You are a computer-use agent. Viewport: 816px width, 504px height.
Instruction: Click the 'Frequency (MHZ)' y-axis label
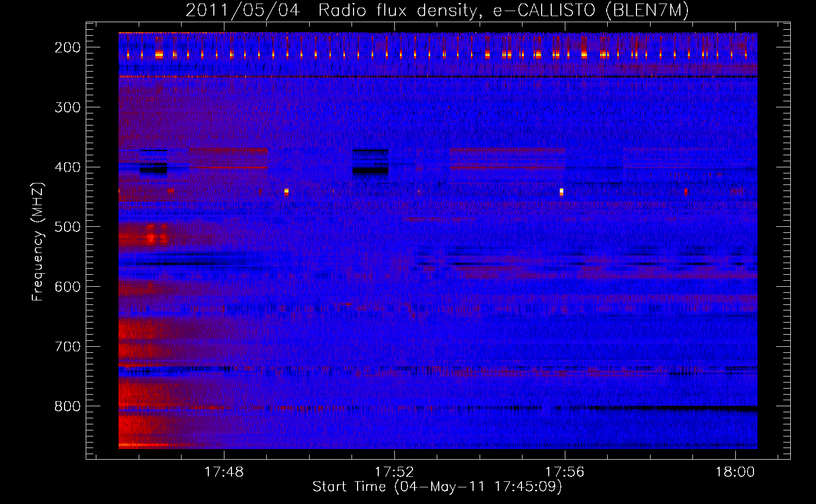38,241
